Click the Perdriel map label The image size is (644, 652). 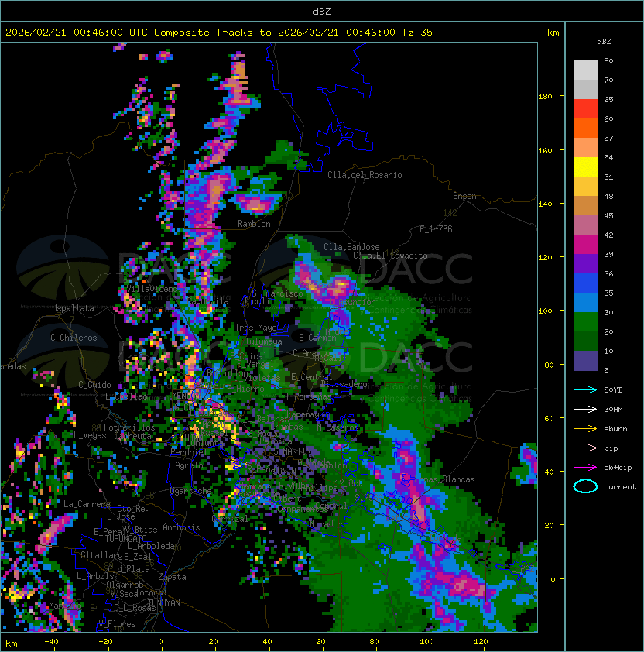tap(187, 451)
